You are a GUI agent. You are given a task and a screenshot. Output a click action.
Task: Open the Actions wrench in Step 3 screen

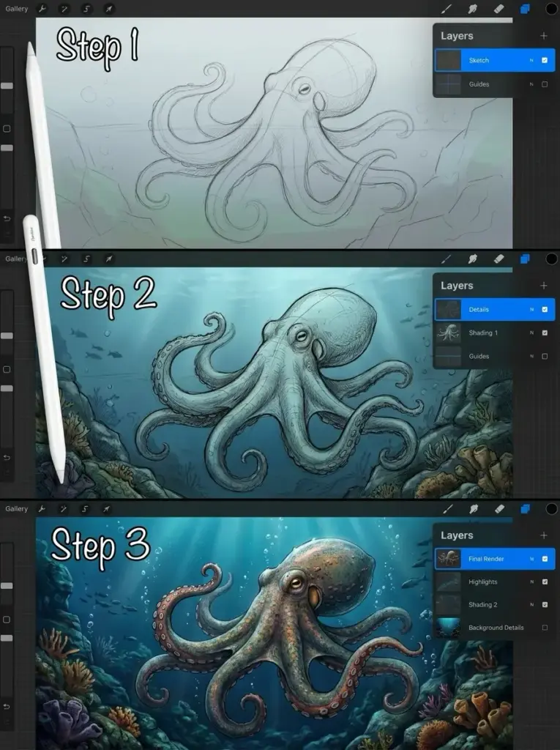(42, 509)
